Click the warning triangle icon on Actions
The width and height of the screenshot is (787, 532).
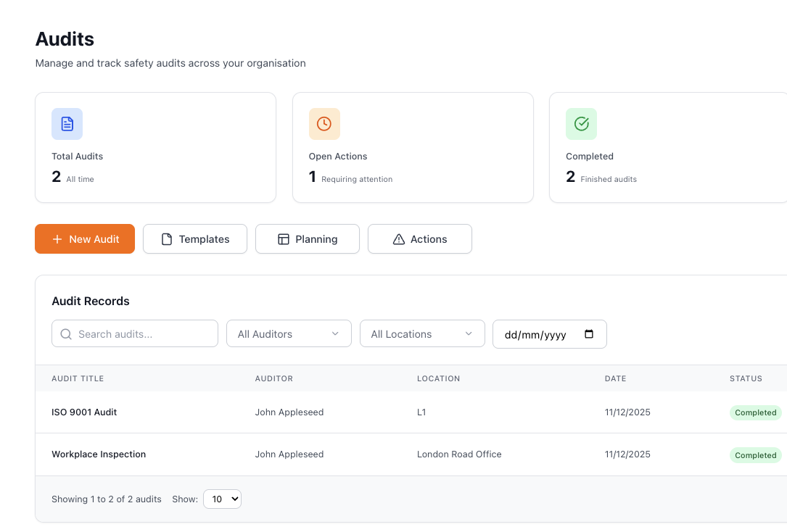398,239
